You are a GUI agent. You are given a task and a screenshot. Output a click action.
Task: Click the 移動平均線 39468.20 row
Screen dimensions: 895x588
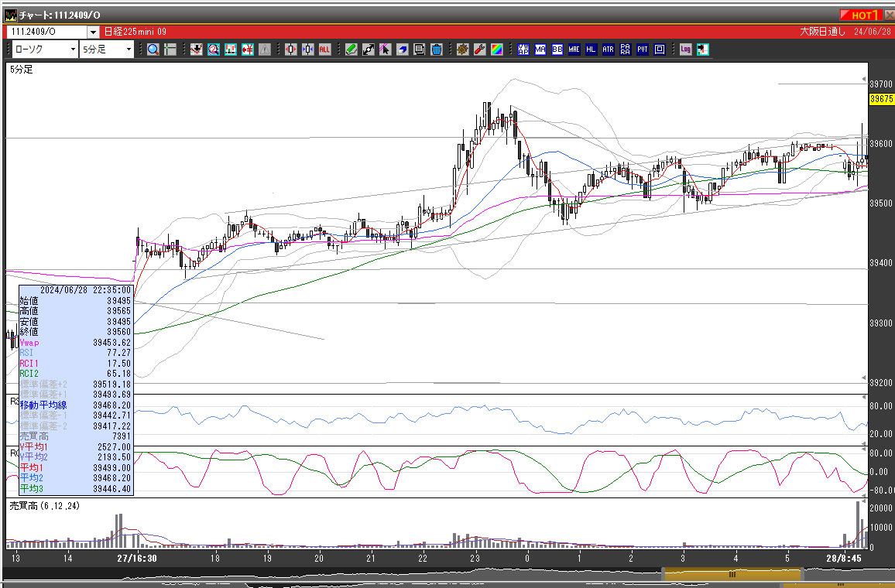pyautogui.click(x=75, y=405)
